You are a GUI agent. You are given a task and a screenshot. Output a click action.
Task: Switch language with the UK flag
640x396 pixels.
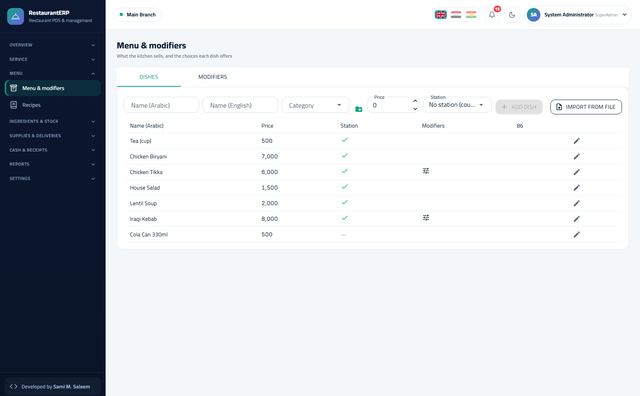click(440, 15)
